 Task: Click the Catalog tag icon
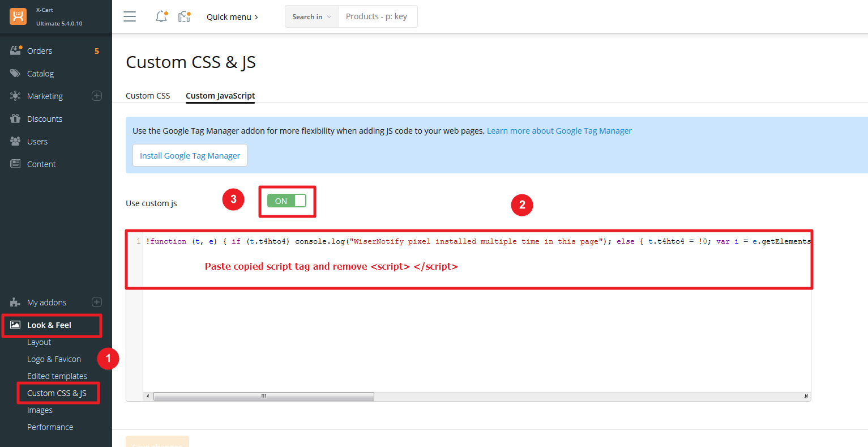[15, 73]
